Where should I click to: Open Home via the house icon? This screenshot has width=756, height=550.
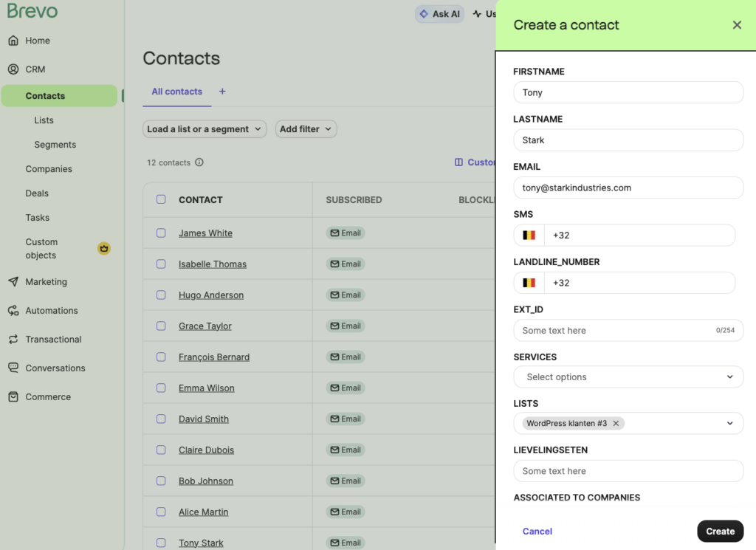(x=13, y=41)
